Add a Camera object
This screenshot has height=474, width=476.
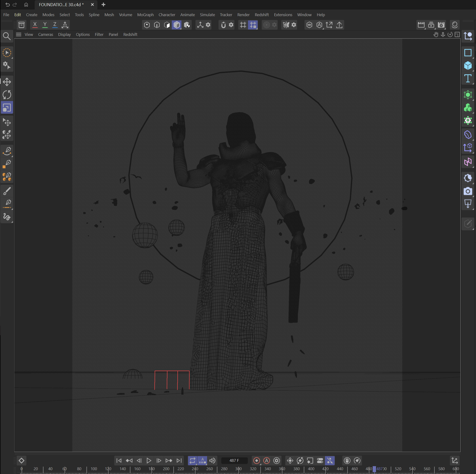click(467, 191)
